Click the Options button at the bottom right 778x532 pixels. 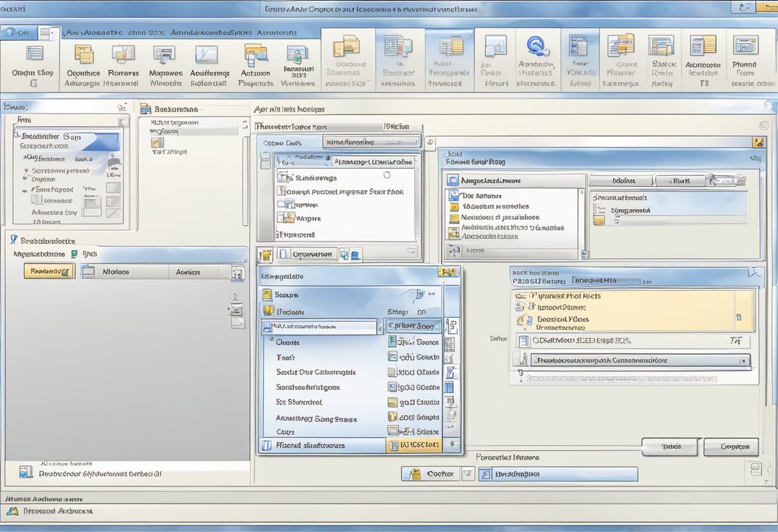pos(731,447)
